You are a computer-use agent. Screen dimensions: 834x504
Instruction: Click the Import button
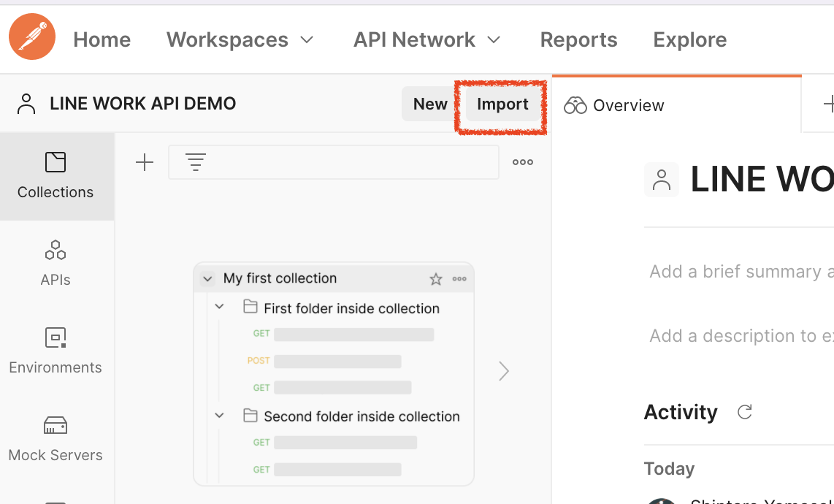point(502,104)
